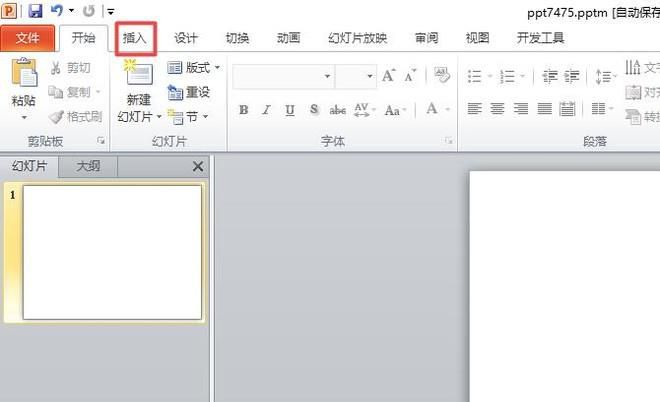Screen dimensions: 660x402
Task: Open the 动画 (Animations) tab
Action: click(x=289, y=38)
